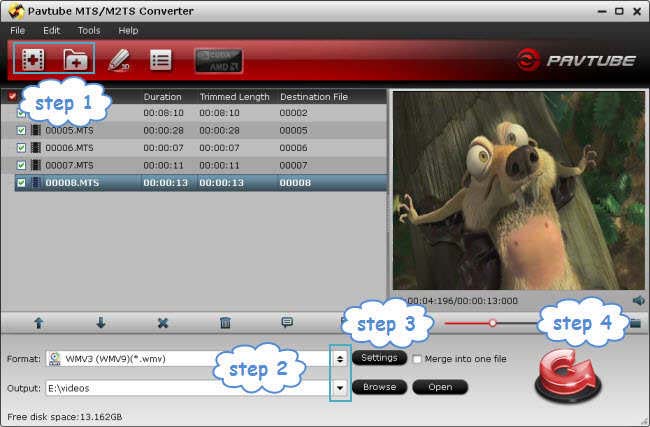Screen dimensions: 650x427
Task: Open the video editor pencil icon
Action: point(119,59)
